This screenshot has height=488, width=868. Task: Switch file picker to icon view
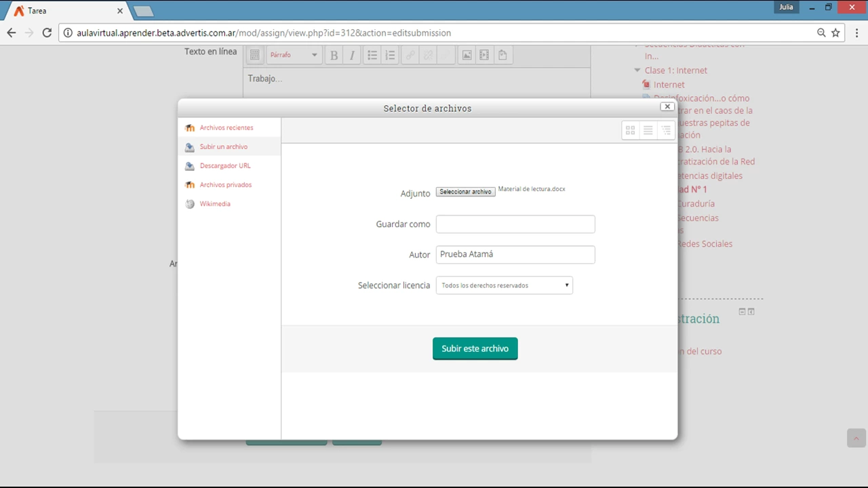pos(631,130)
